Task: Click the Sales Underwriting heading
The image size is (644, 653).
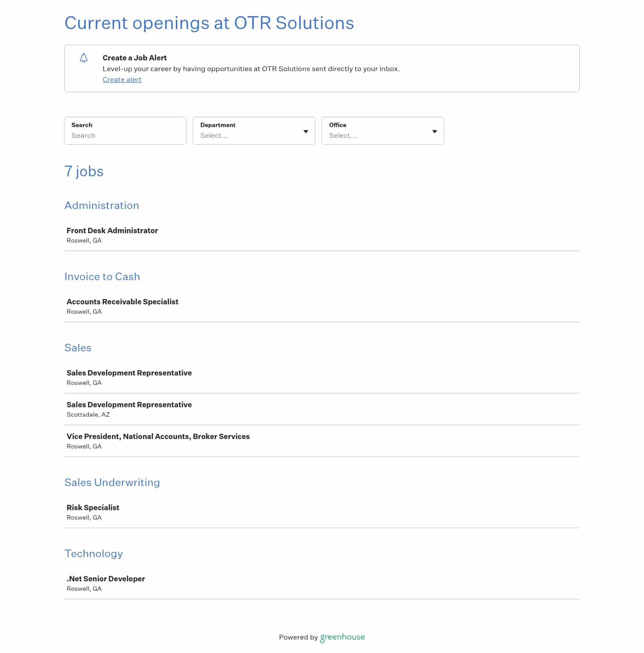Action: tap(112, 482)
